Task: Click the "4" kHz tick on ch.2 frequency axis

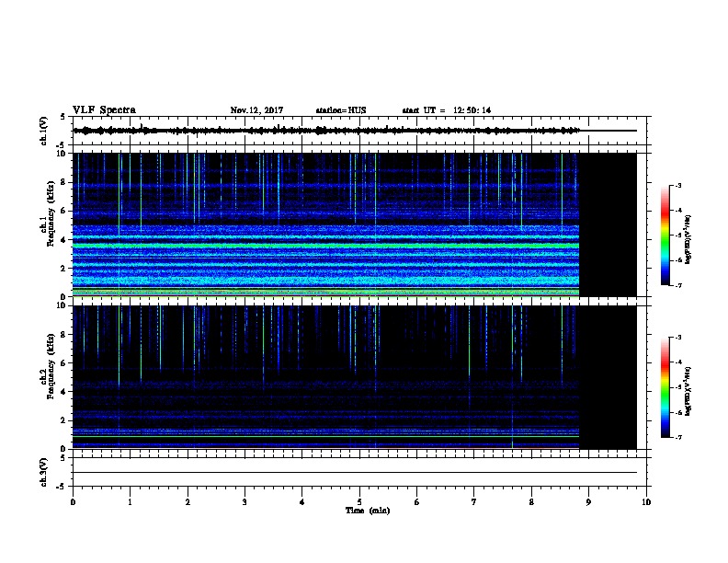Action: pyautogui.click(x=63, y=392)
